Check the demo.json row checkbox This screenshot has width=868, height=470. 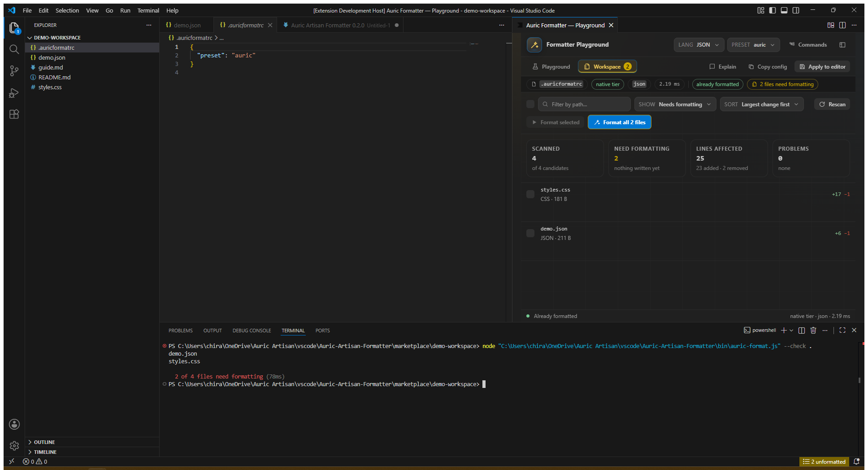tap(530, 233)
